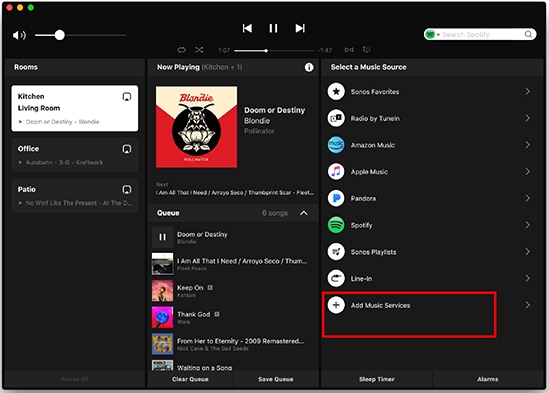Click pause icon on Doom or Destiny row
This screenshot has width=549, height=393.
pyautogui.click(x=162, y=237)
